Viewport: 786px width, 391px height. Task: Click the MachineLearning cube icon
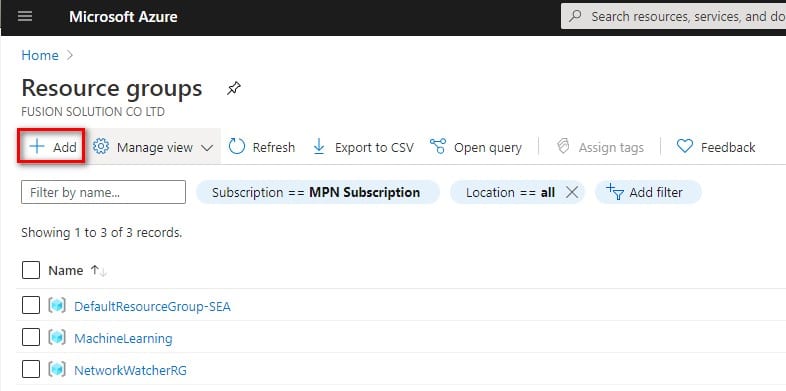point(57,337)
